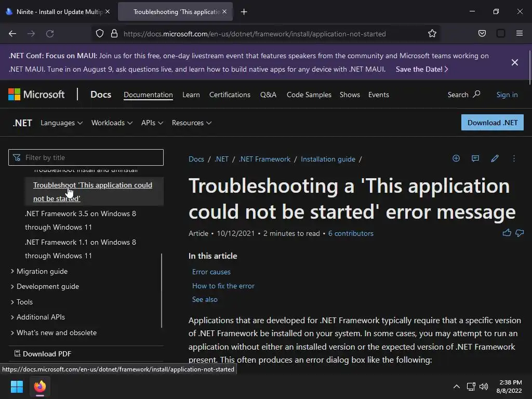Reload the page with the refresh icon
Viewport: 532px width, 399px height.
50,34
